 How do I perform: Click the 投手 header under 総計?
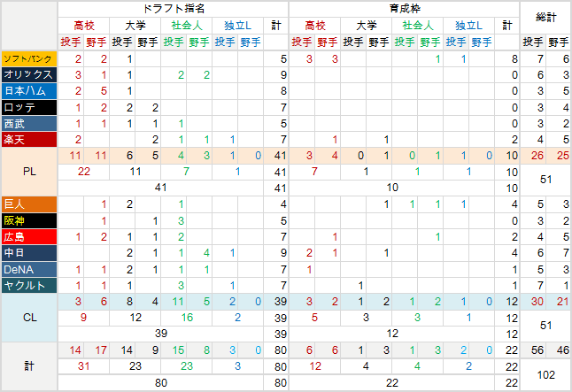(x=533, y=42)
